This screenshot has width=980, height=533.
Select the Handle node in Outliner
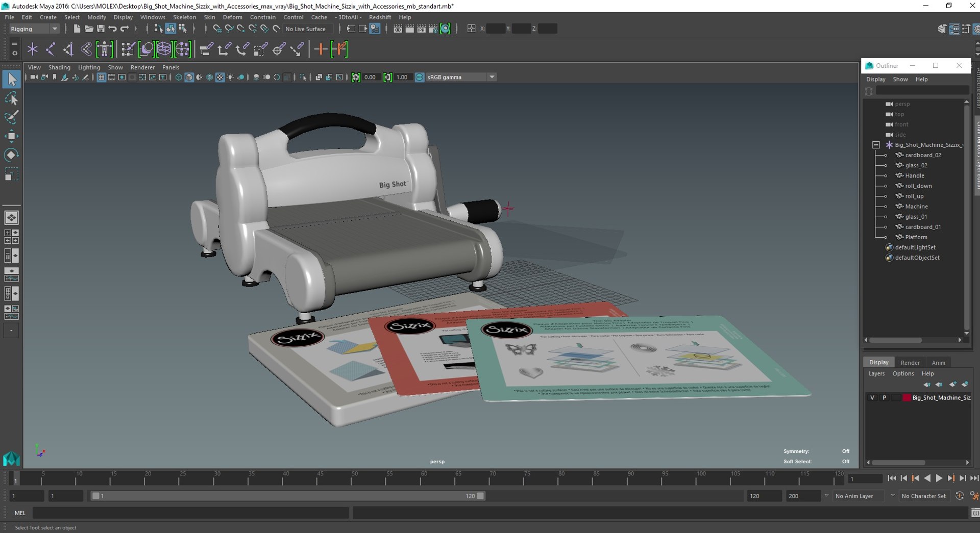(914, 175)
